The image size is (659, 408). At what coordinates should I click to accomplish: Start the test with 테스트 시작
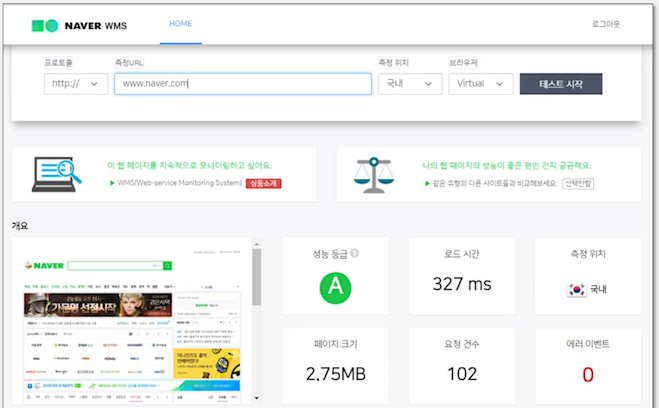(x=561, y=84)
